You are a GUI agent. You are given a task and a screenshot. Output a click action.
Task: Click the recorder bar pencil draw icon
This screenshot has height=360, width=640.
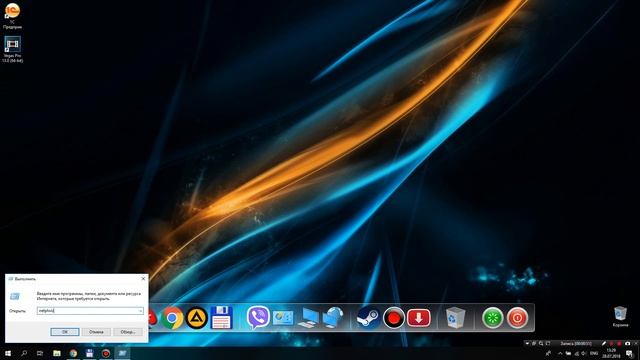click(x=604, y=344)
